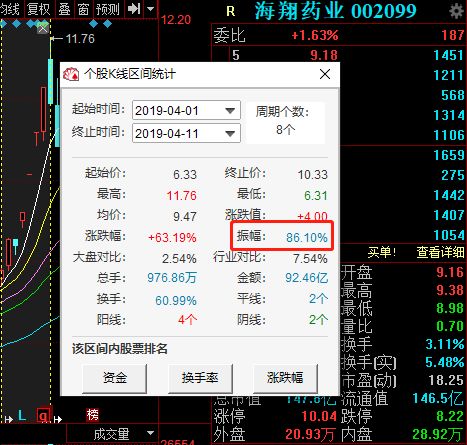Click the 委比 +1.63% value

(x=315, y=35)
